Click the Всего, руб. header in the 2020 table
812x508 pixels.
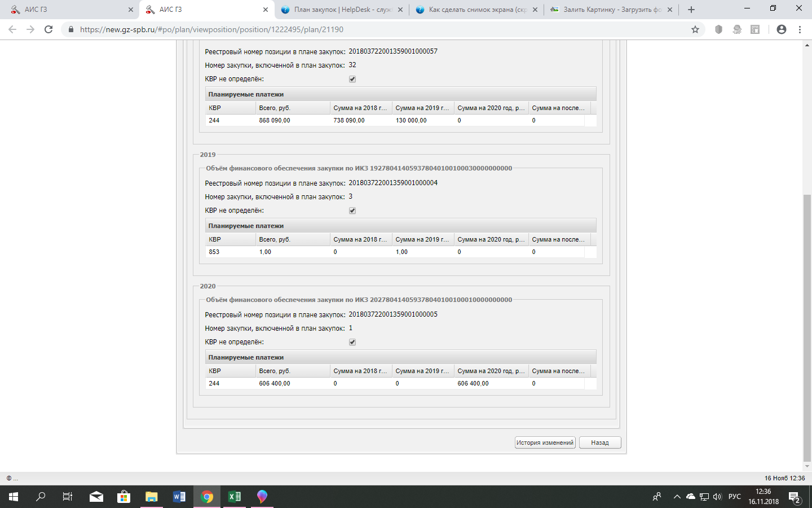point(293,371)
